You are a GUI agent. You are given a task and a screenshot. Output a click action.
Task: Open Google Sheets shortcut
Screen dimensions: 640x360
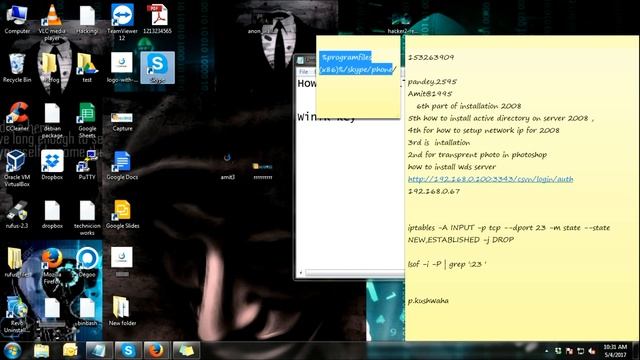(x=87, y=120)
